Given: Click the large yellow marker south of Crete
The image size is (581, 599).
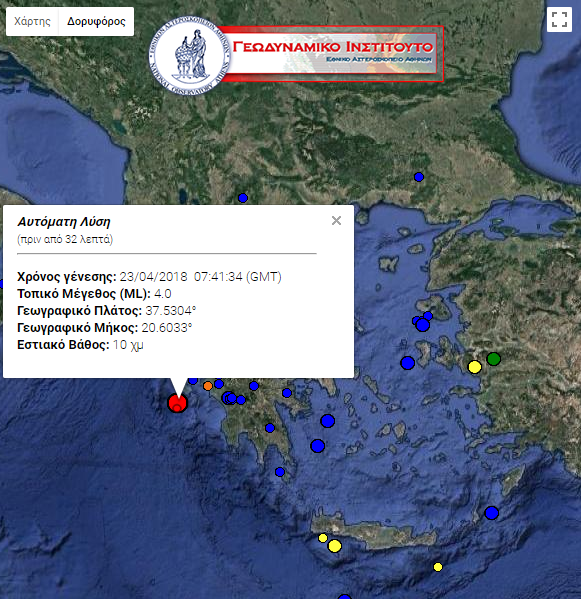Looking at the screenshot, I should coord(335,546).
